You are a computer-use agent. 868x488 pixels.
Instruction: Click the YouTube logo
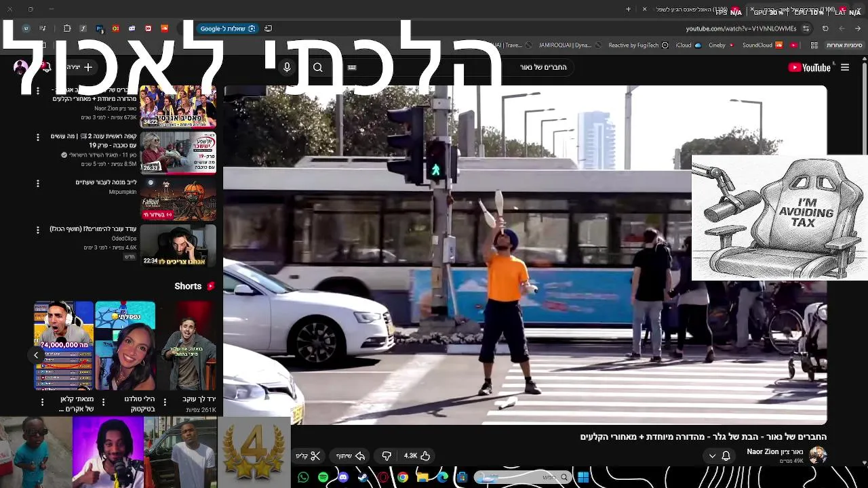[810, 67]
